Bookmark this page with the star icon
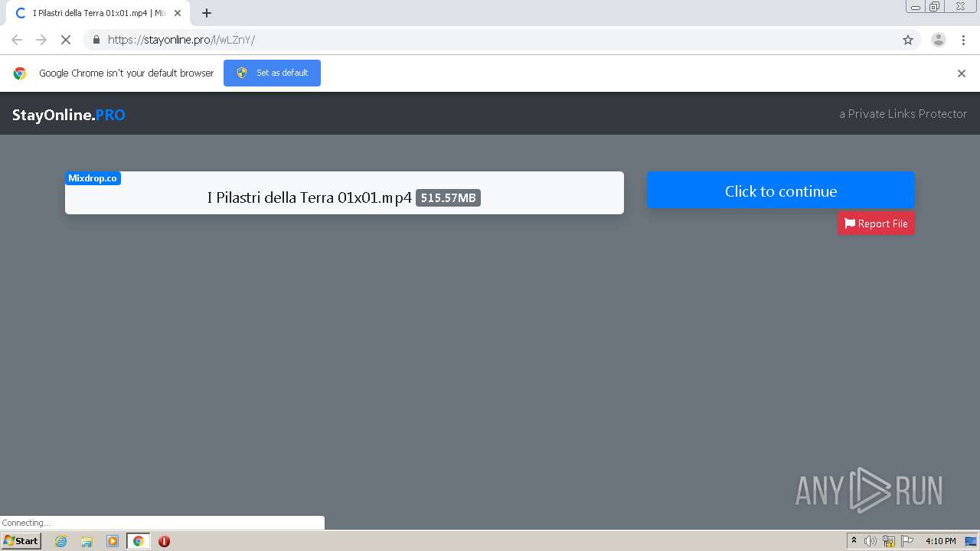Image resolution: width=980 pixels, height=551 pixels. coord(908,40)
